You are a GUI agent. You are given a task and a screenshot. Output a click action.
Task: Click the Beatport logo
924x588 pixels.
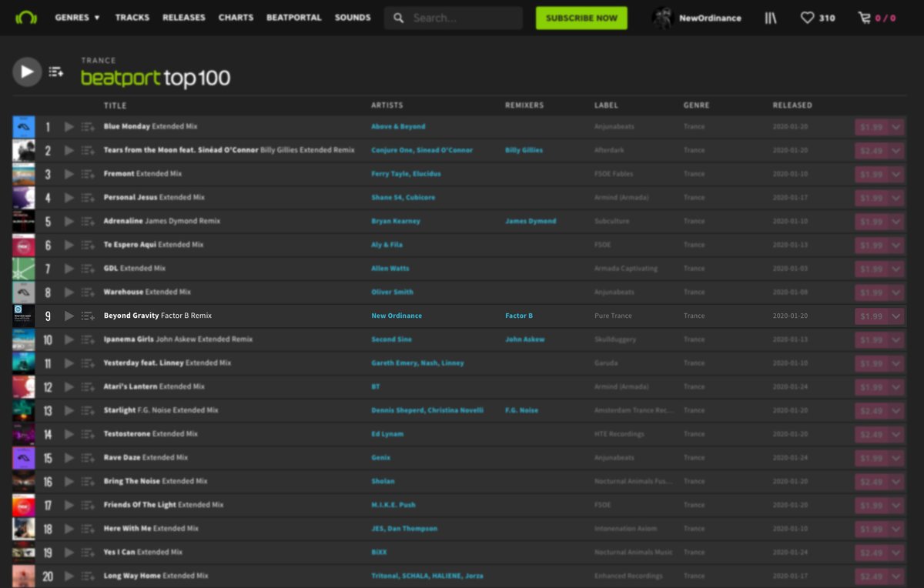pyautogui.click(x=26, y=16)
